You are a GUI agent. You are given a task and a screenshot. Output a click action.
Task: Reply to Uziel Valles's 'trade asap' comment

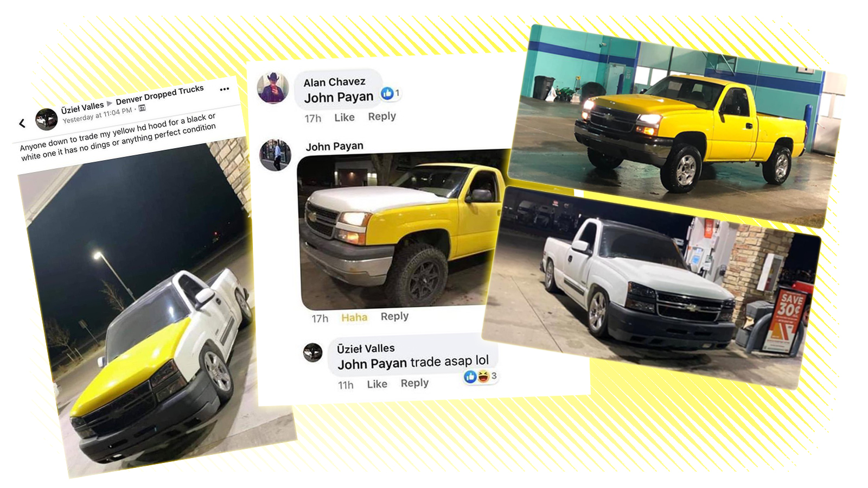tap(414, 383)
